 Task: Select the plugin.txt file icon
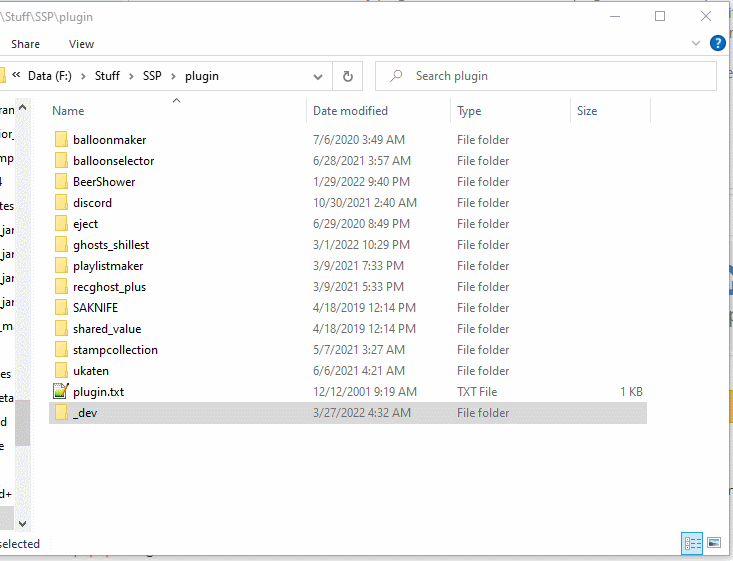point(61,392)
